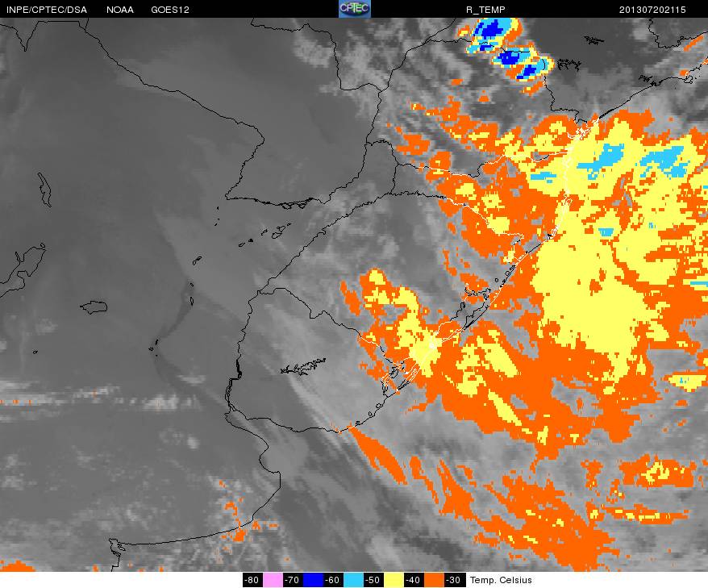Click the -30 legend value

click(454, 580)
